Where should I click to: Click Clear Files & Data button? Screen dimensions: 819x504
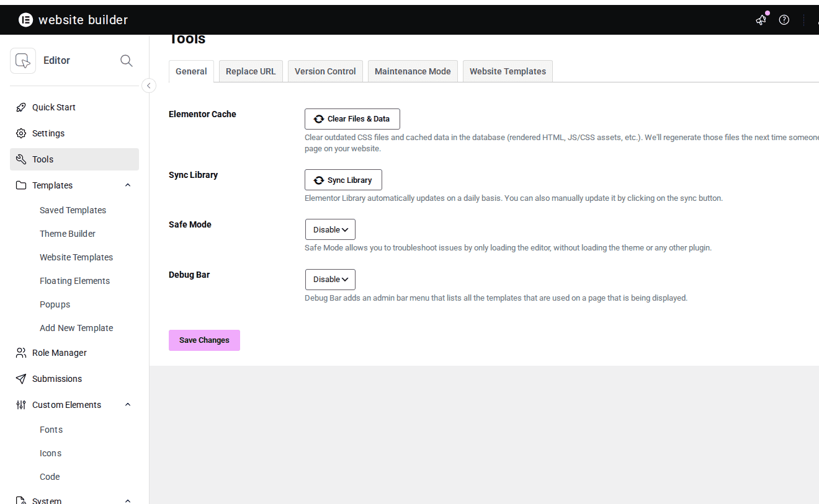click(x=352, y=119)
